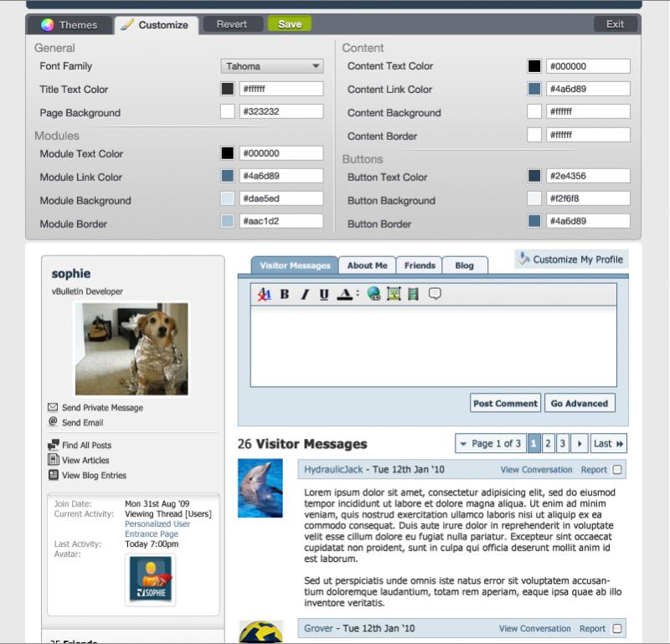
Task: Click the Remove Text Formatting icon
Action: (264, 294)
